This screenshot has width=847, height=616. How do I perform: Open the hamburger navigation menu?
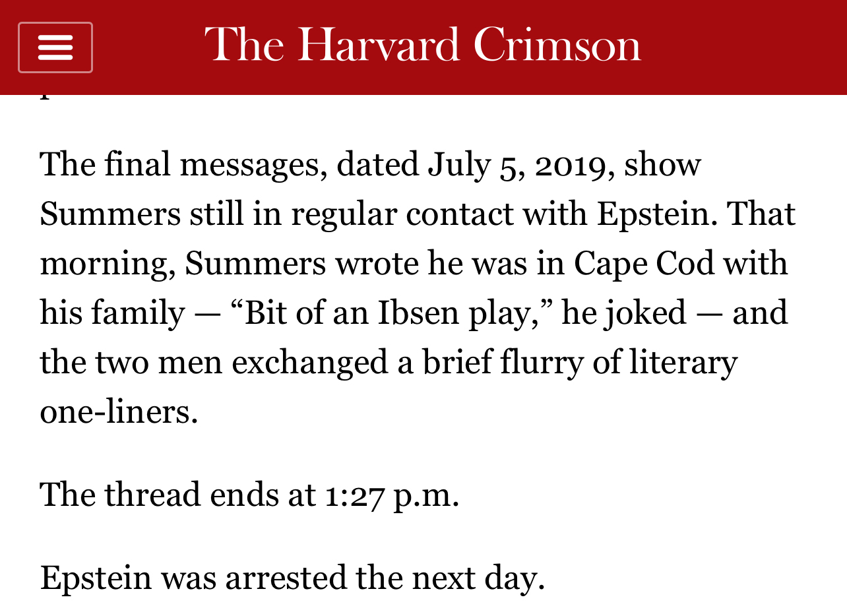coord(55,47)
